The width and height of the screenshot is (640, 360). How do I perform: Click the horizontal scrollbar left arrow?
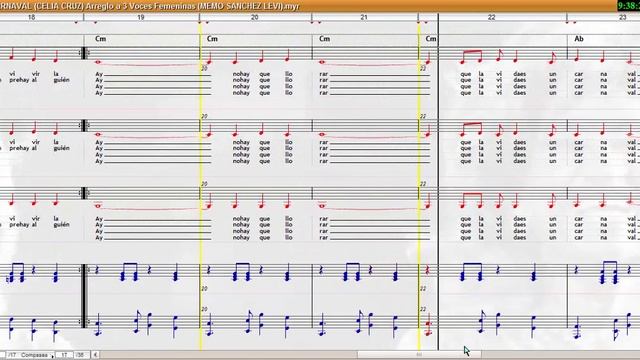95,355
